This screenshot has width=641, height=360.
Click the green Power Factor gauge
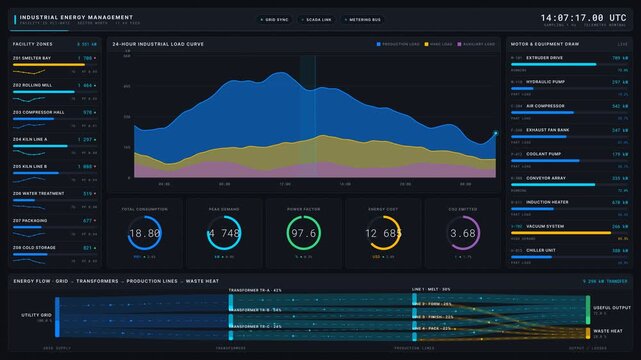(x=303, y=233)
